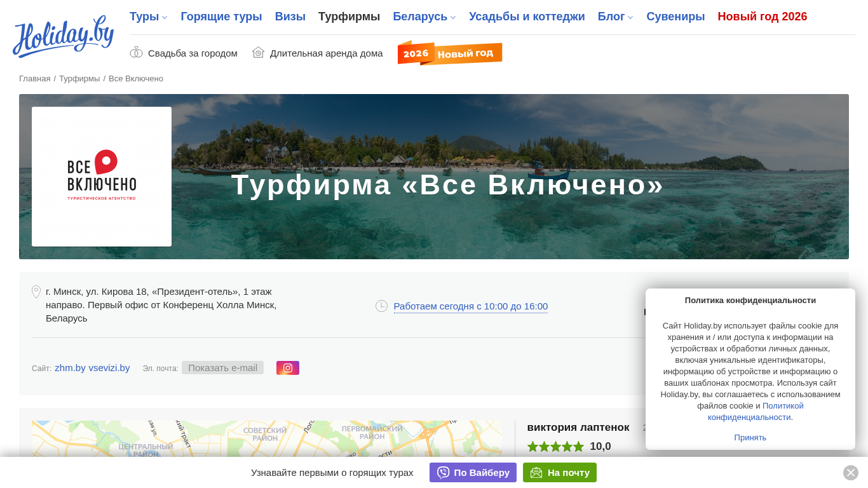Screen dimensions: 868x488
Task: Open the Визы menu item
Action: [290, 17]
